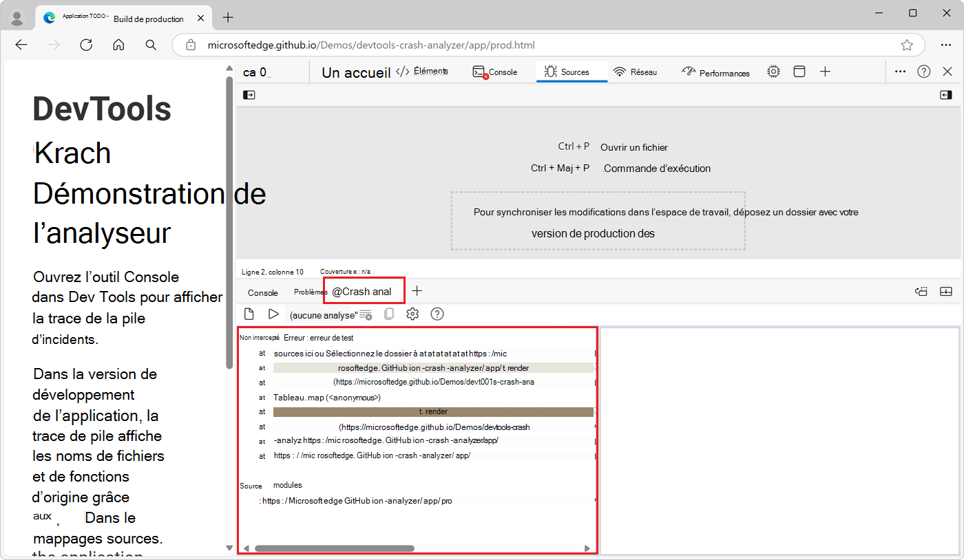Select the Crash anal drawer tab
This screenshot has width=964, height=560.
point(364,290)
